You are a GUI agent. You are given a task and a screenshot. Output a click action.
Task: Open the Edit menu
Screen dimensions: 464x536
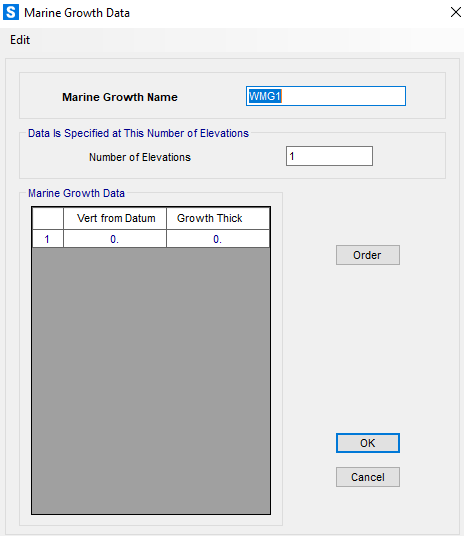tap(20, 40)
